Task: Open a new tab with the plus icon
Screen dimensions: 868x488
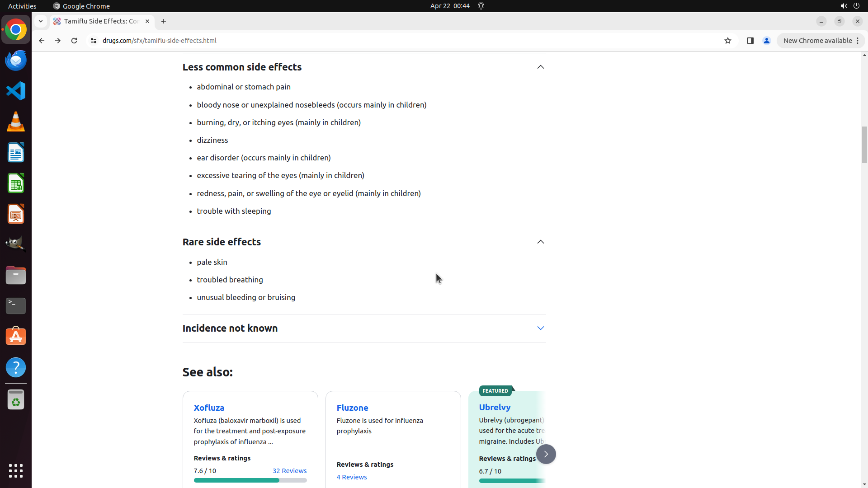Action: click(x=164, y=21)
